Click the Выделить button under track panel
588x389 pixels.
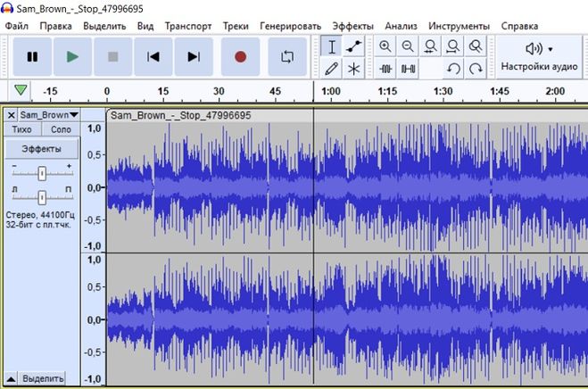(x=43, y=378)
